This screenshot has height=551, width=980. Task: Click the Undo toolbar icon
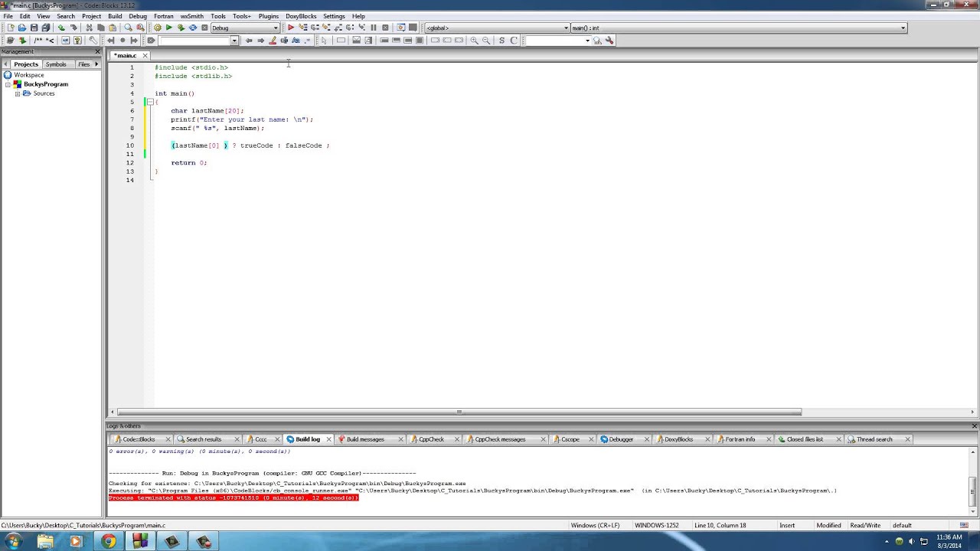coord(61,28)
